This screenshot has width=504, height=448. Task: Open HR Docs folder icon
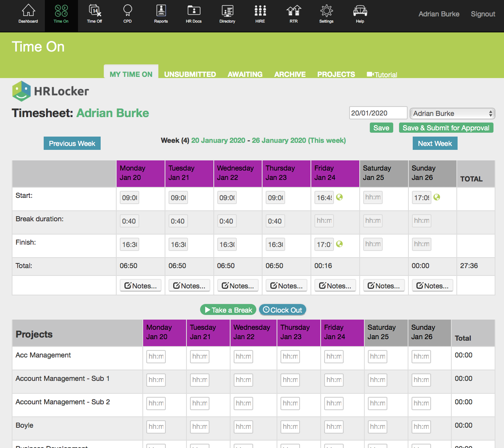click(194, 14)
